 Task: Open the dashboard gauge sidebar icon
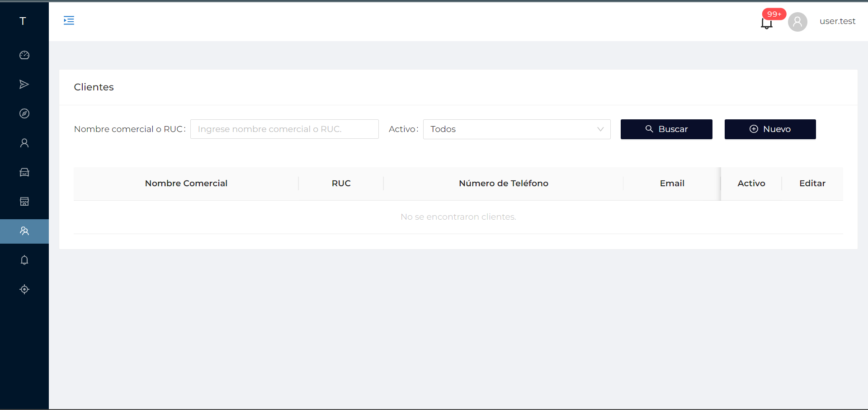(x=24, y=55)
